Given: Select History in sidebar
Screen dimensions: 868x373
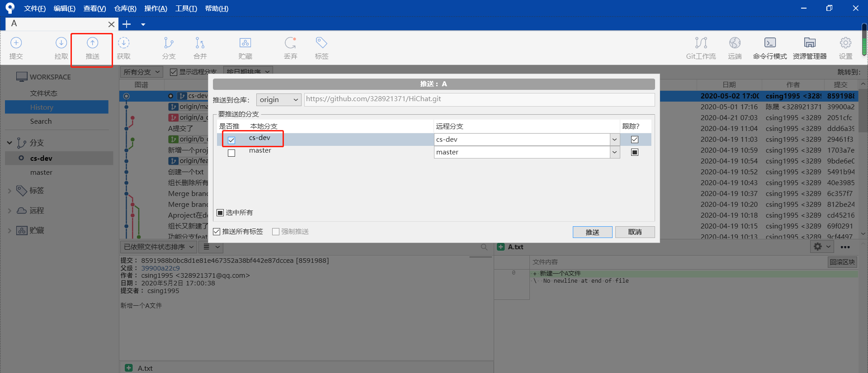Looking at the screenshot, I should tap(57, 107).
